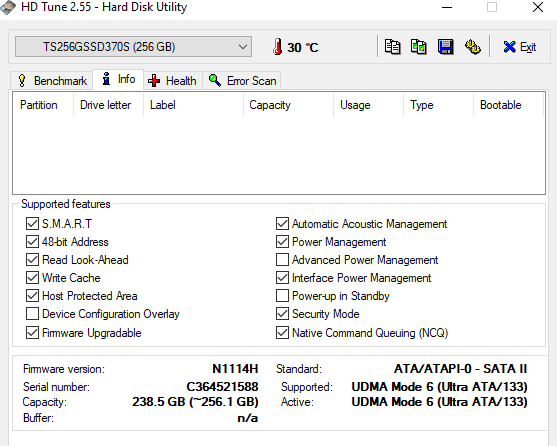
Task: Click the Bootable column header
Action: (508, 105)
